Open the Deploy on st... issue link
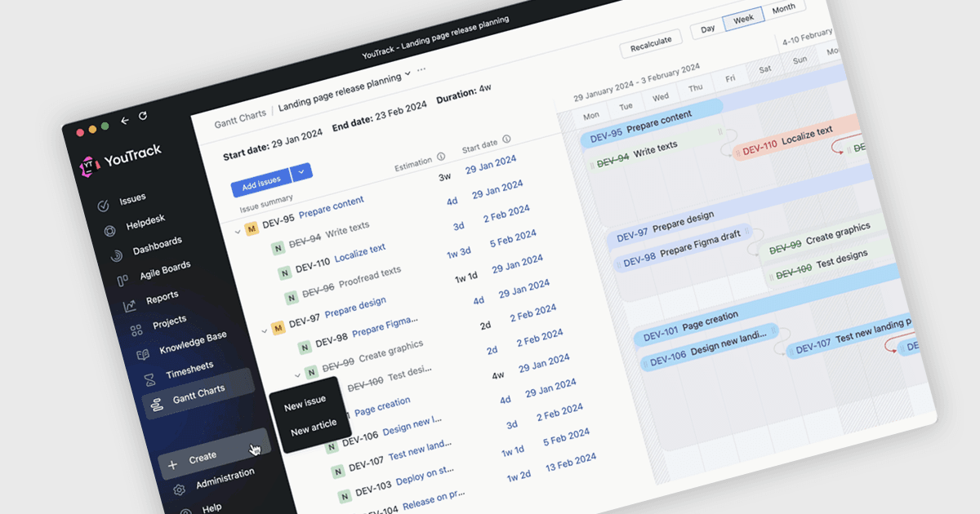The height and width of the screenshot is (514, 980). (x=423, y=477)
